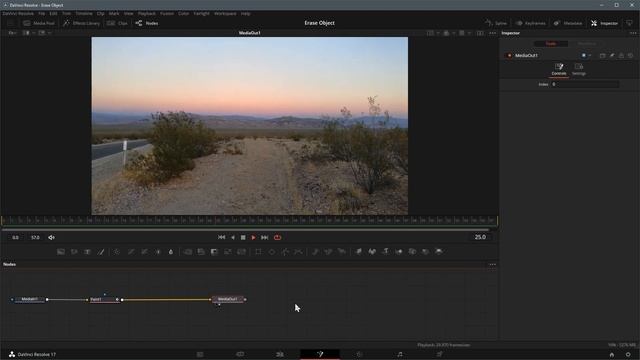Toggle the Inspector panel button
This screenshot has width=640, height=360.
[604, 23]
